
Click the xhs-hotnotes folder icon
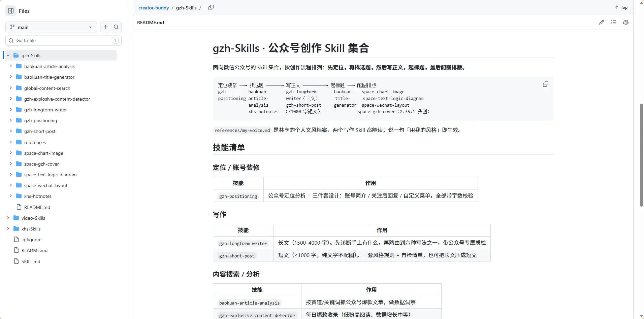[19, 196]
